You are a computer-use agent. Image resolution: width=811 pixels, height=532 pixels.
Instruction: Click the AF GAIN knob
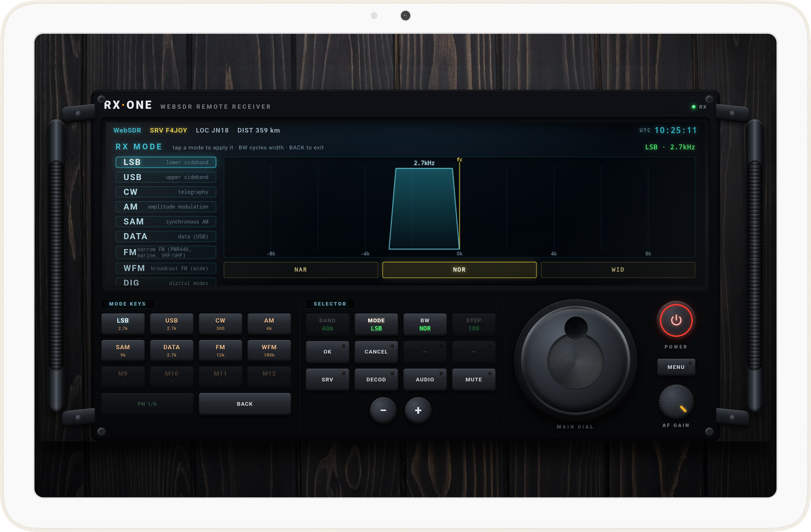(676, 402)
